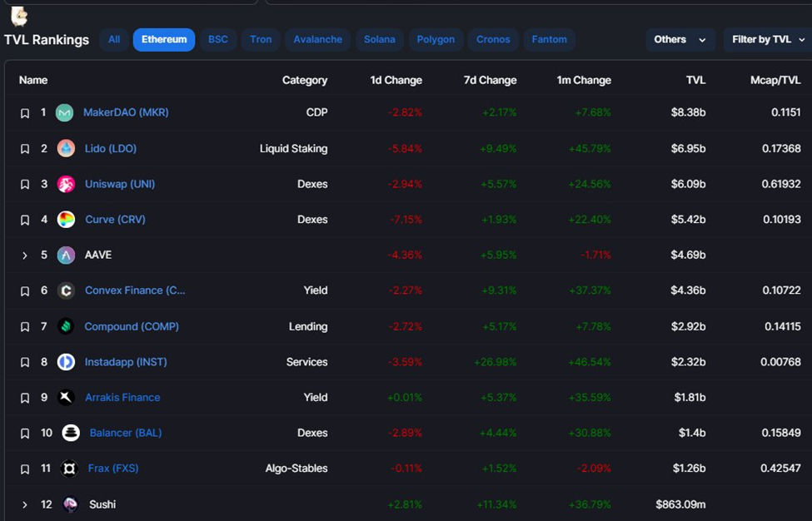
Task: Open the Convex Finance link
Action: pos(135,290)
